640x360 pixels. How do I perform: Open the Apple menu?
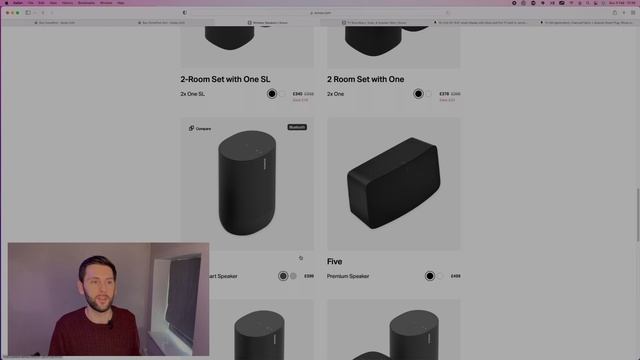pyautogui.click(x=6, y=3)
